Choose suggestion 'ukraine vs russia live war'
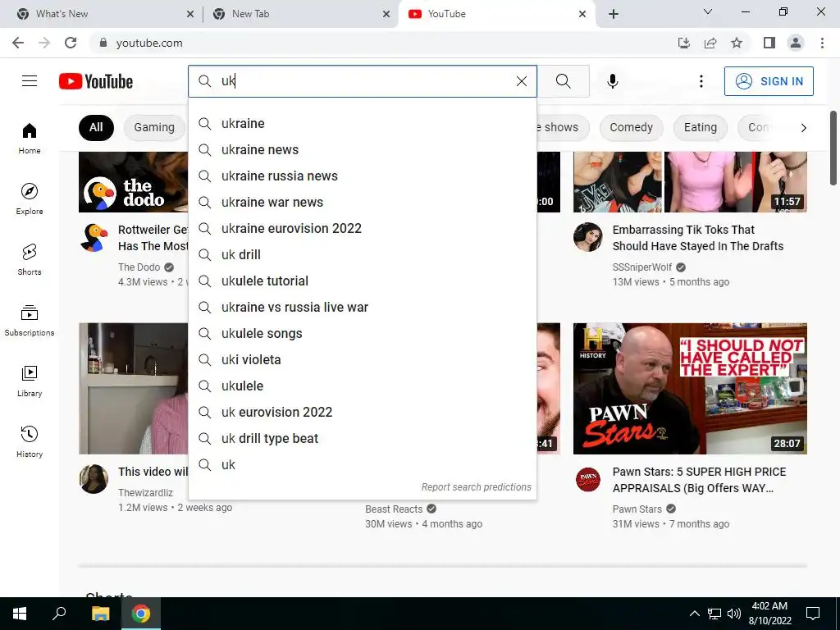The width and height of the screenshot is (840, 630). pyautogui.click(x=363, y=307)
